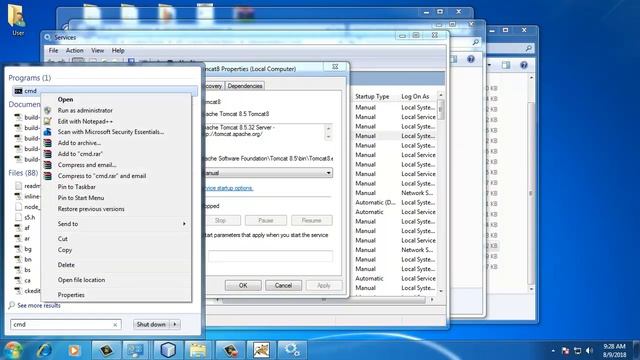This screenshot has width=640, height=360.
Task: Click the Start parameters text field
Action: (270, 256)
